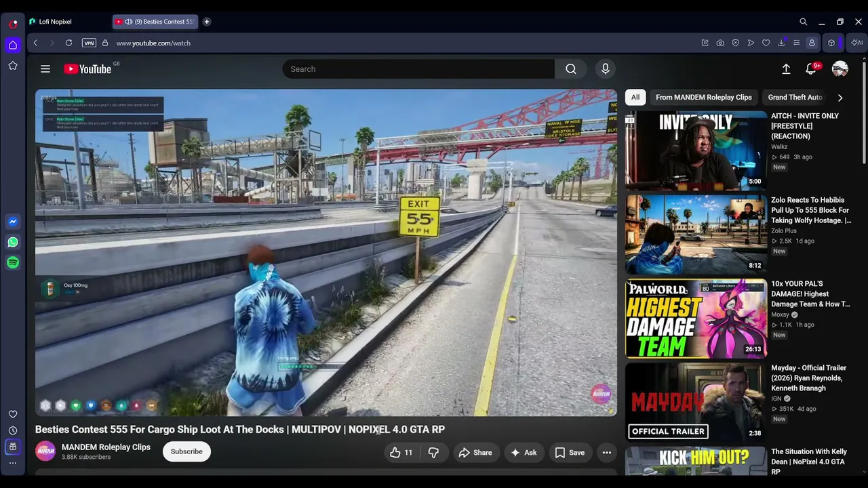868x488 pixels.
Task: Ask about this video
Action: pos(524,453)
